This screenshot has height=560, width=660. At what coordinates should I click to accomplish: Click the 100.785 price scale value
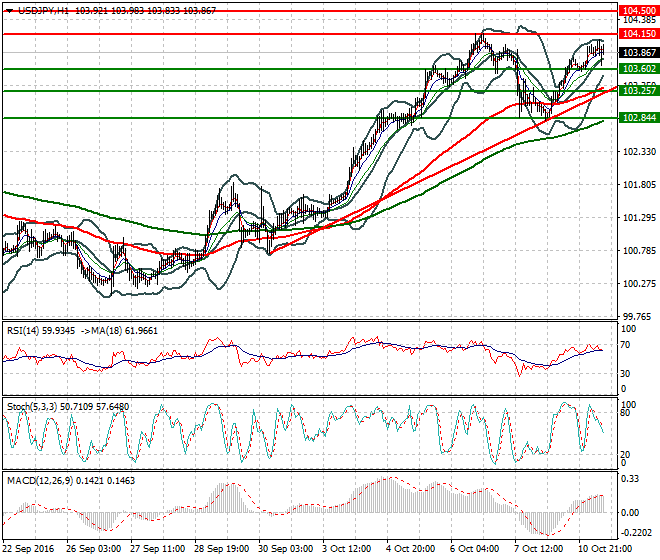[639, 251]
